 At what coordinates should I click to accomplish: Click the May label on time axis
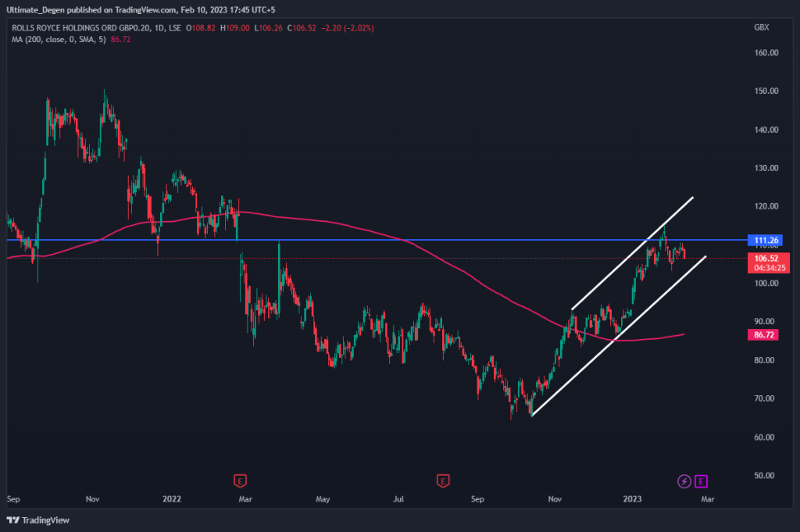pyautogui.click(x=323, y=499)
